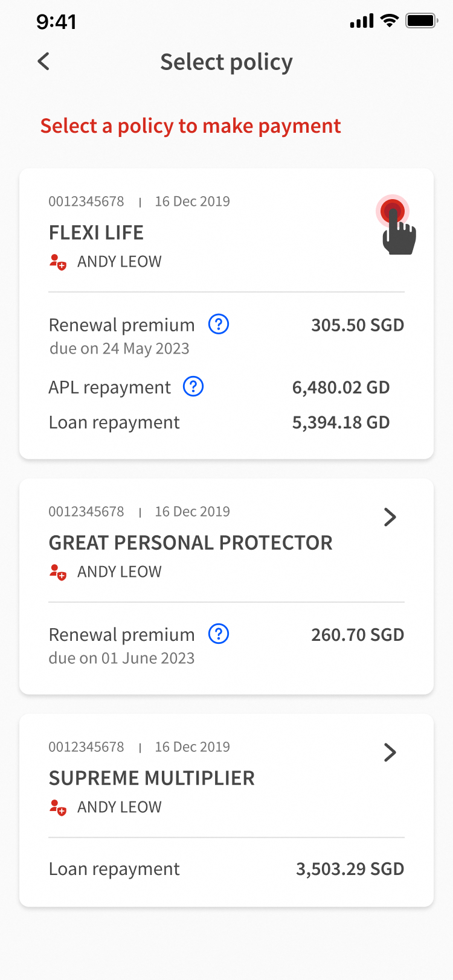Viewport: 453px width, 980px height.
Task: Tap the Wi-Fi status icon
Action: click(x=390, y=22)
